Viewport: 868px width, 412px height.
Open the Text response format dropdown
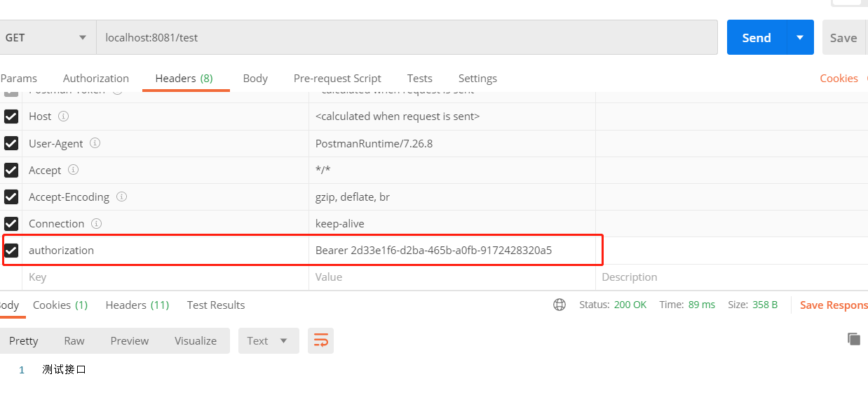click(269, 340)
